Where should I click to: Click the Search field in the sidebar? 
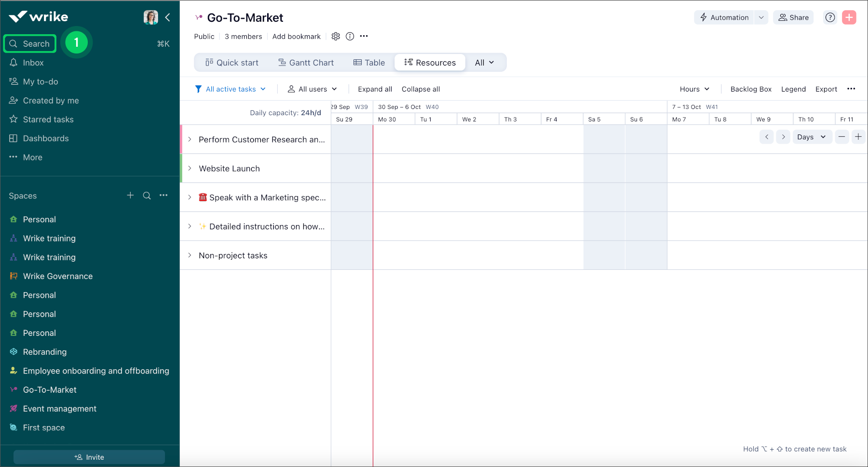pos(30,44)
